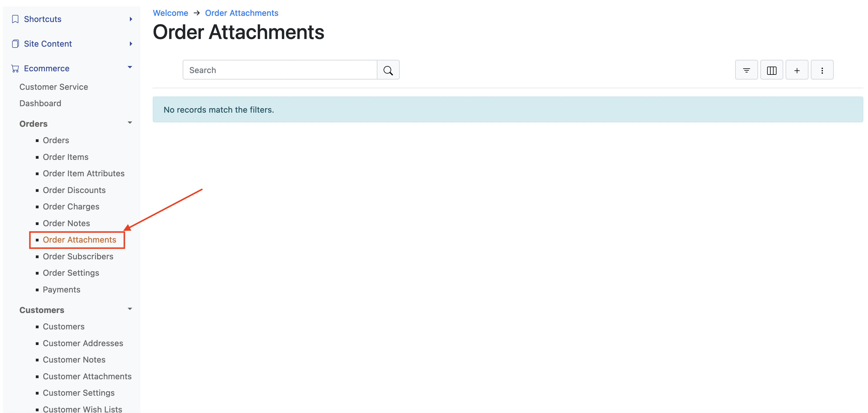868x413 pixels.
Task: Click the magnifying glass search icon
Action: coord(388,70)
